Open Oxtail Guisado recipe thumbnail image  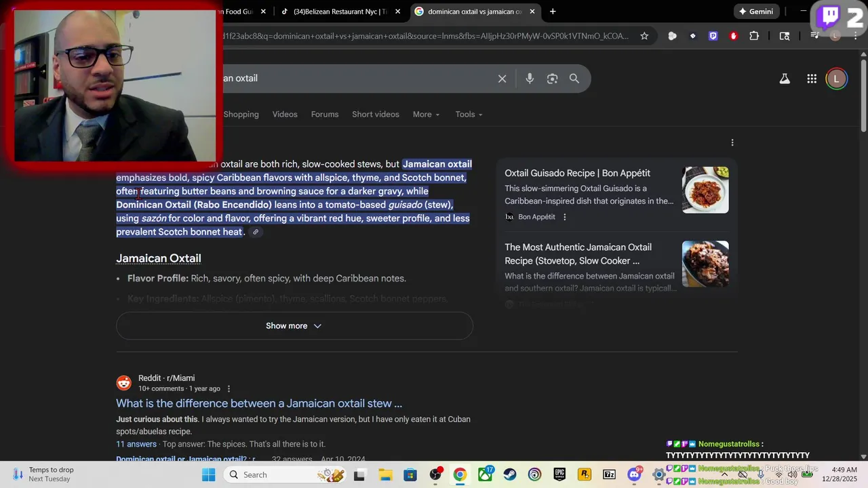pos(705,190)
